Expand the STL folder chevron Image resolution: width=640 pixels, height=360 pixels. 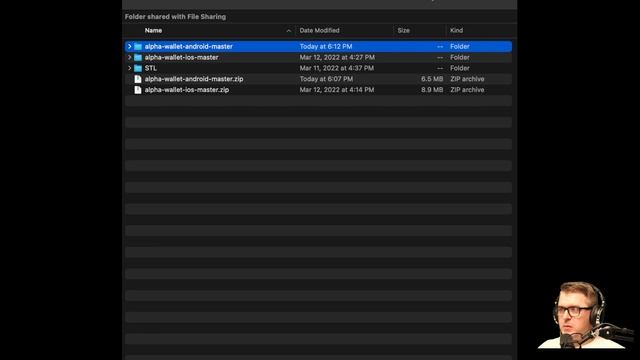tap(129, 68)
